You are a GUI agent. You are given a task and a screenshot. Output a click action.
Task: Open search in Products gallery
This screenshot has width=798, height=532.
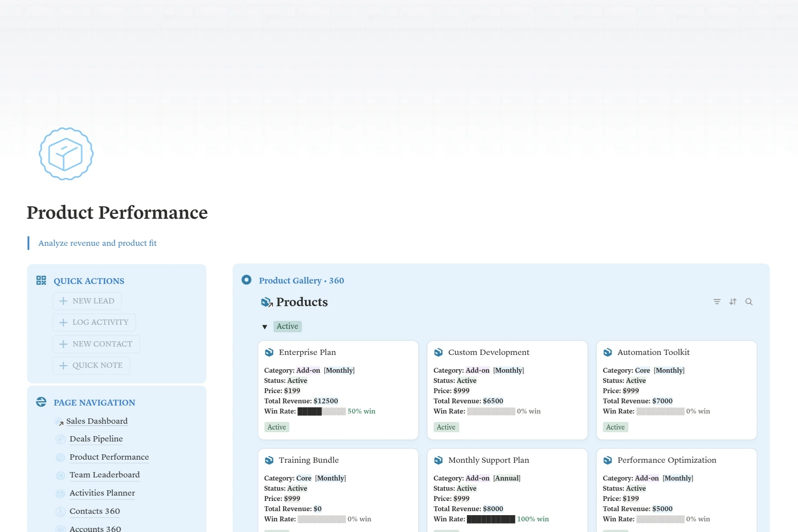(x=749, y=302)
